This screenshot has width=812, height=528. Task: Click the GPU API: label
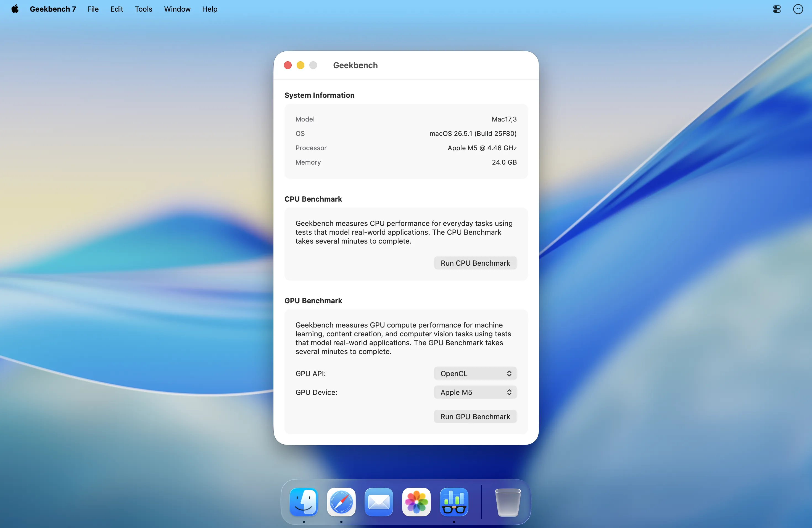(310, 373)
